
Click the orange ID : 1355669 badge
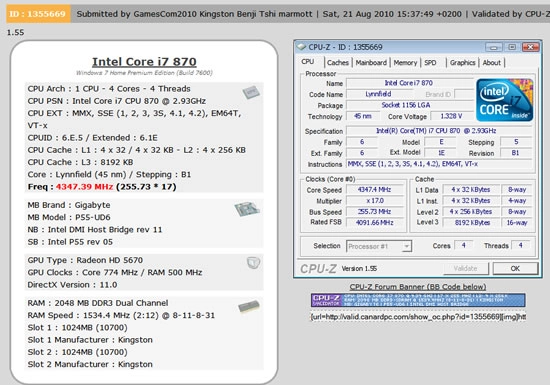coord(38,14)
